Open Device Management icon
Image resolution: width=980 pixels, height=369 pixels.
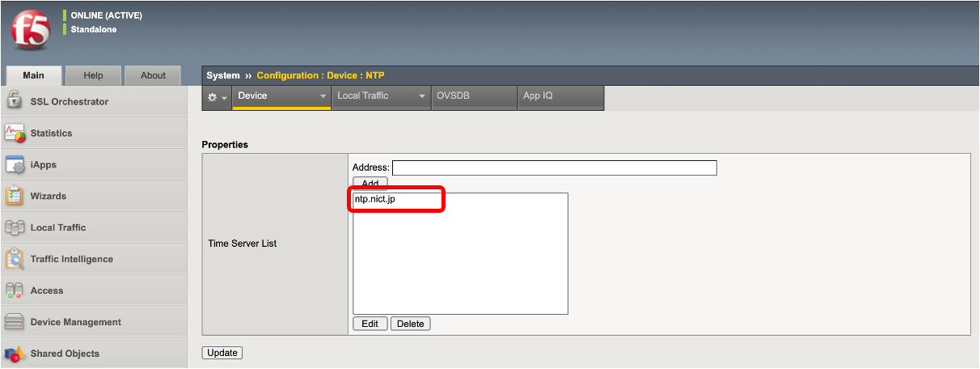coord(15,322)
